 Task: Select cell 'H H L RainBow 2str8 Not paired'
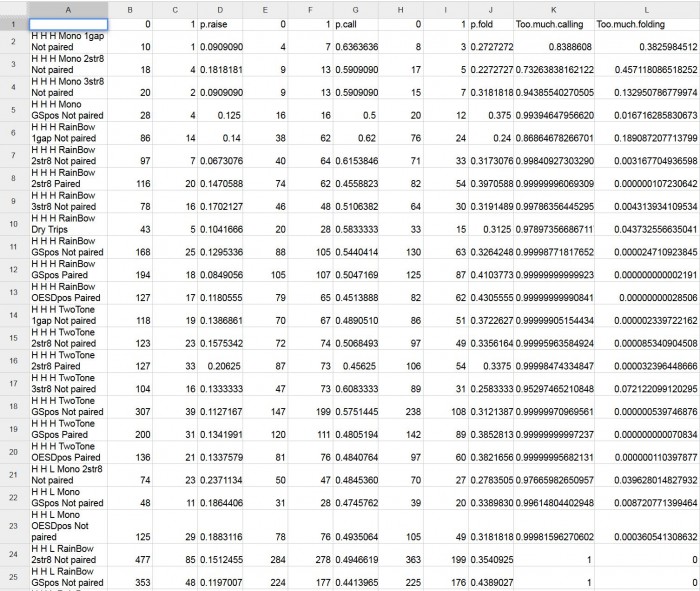click(68, 554)
